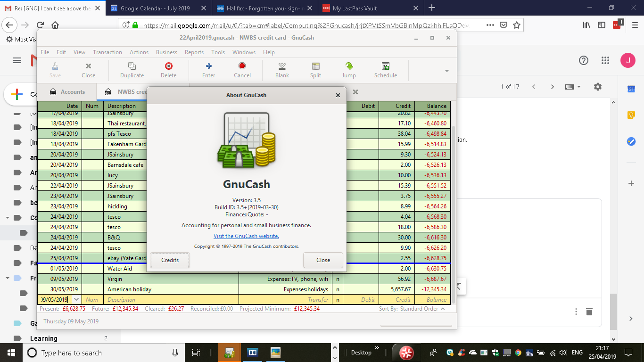Click the GnuCash icon on Windows taskbar
Screen dimensions: 644x362
tap(230, 352)
